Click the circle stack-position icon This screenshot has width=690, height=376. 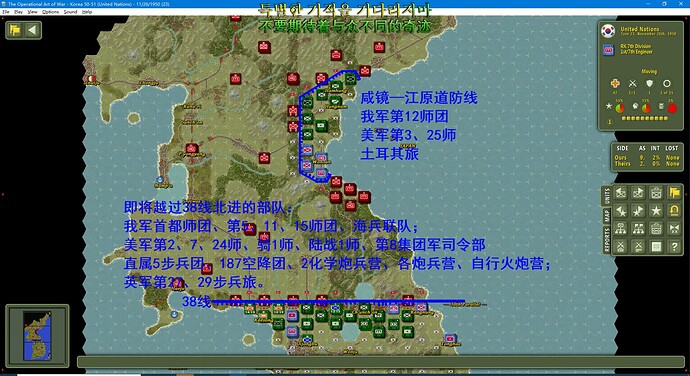[x=667, y=83]
